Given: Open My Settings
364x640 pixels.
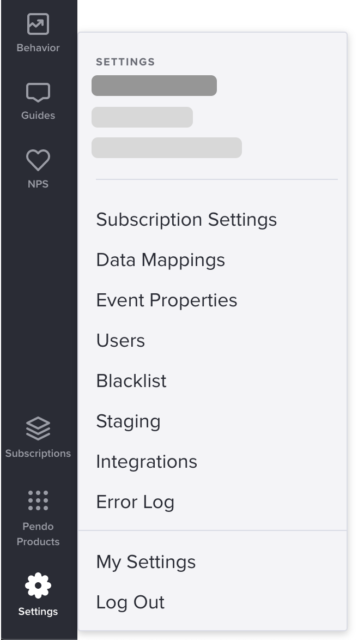Looking at the screenshot, I should [x=145, y=562].
